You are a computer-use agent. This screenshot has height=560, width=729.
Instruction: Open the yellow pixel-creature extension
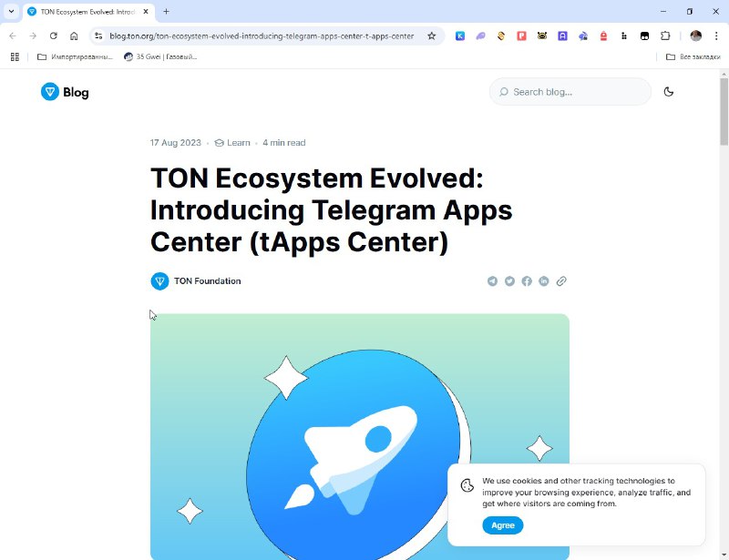[542, 36]
